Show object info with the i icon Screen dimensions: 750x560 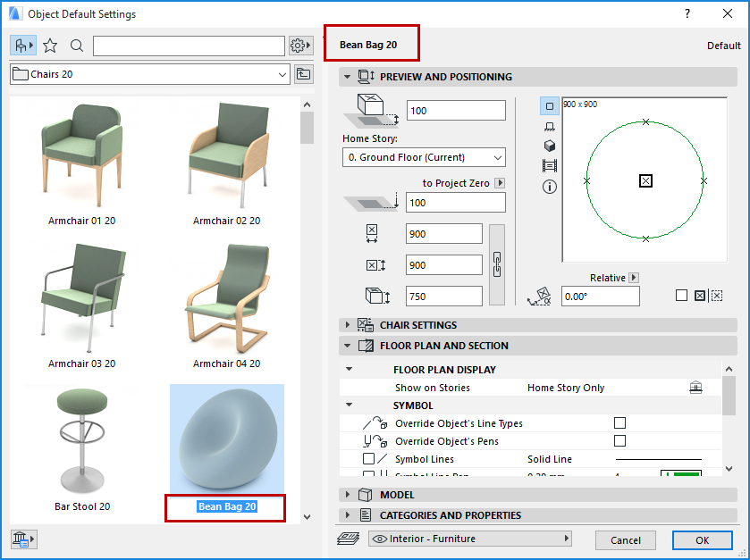click(550, 187)
